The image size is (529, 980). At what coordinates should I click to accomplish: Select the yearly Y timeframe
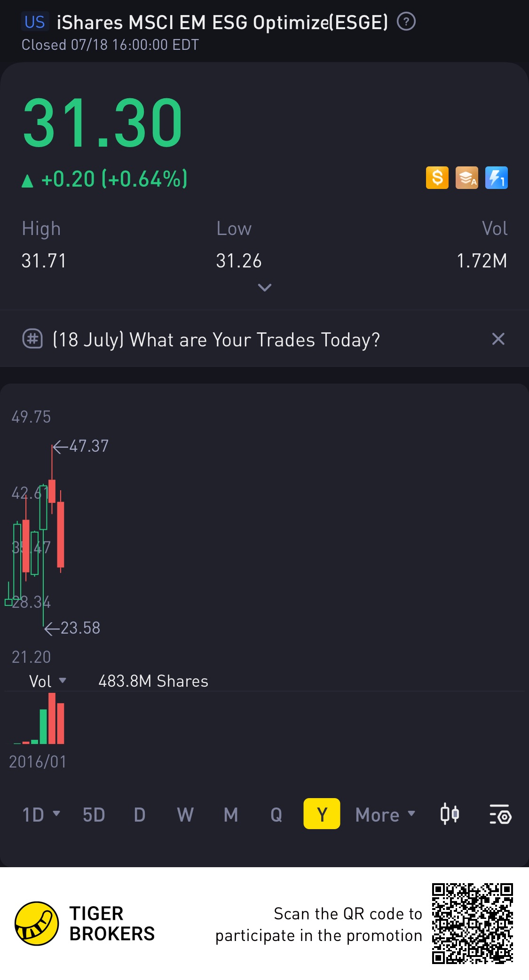pyautogui.click(x=322, y=814)
